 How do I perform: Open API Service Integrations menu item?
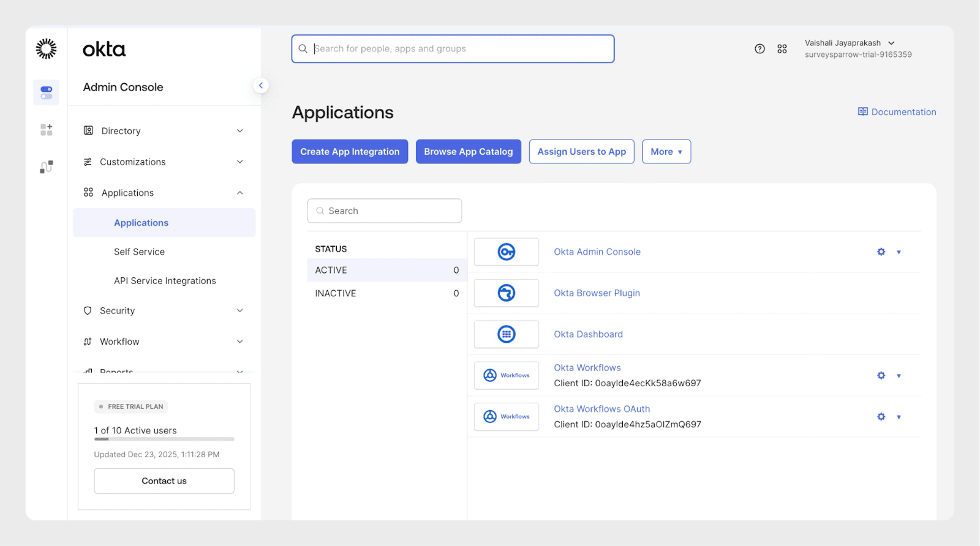(165, 281)
